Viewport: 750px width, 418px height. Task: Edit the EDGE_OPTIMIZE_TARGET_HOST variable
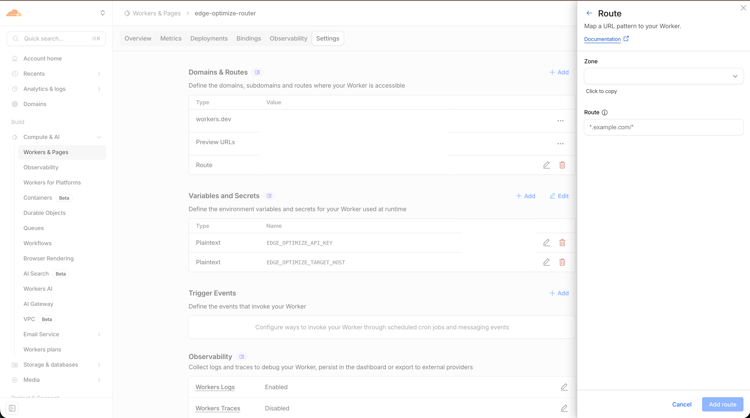(x=546, y=262)
